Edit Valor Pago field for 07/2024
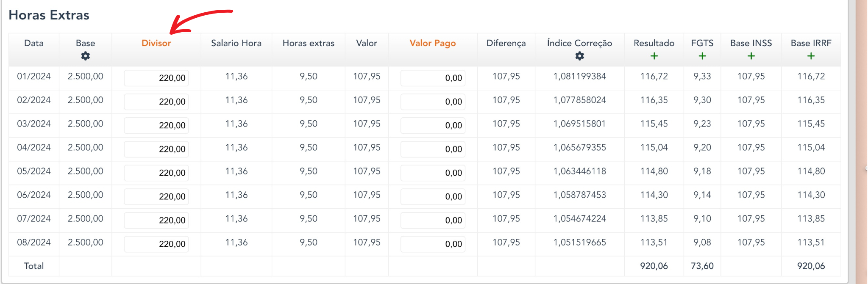 [x=433, y=220]
